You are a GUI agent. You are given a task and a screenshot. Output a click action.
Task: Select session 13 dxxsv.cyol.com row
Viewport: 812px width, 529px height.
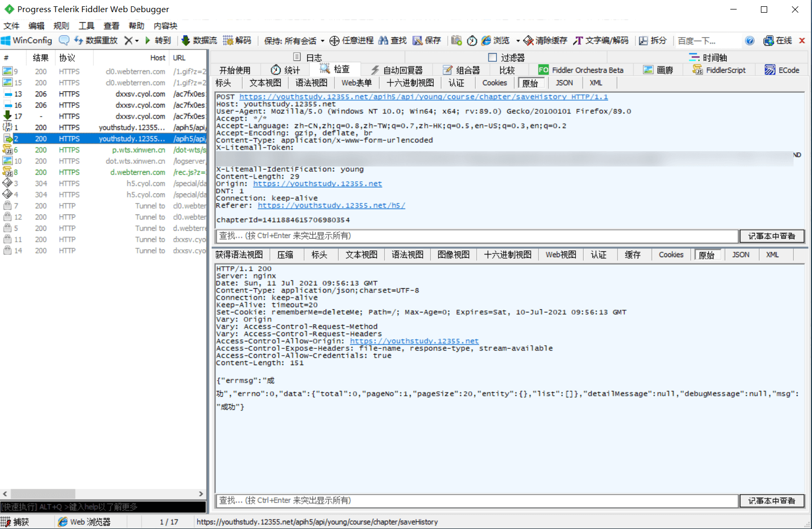pyautogui.click(x=103, y=94)
